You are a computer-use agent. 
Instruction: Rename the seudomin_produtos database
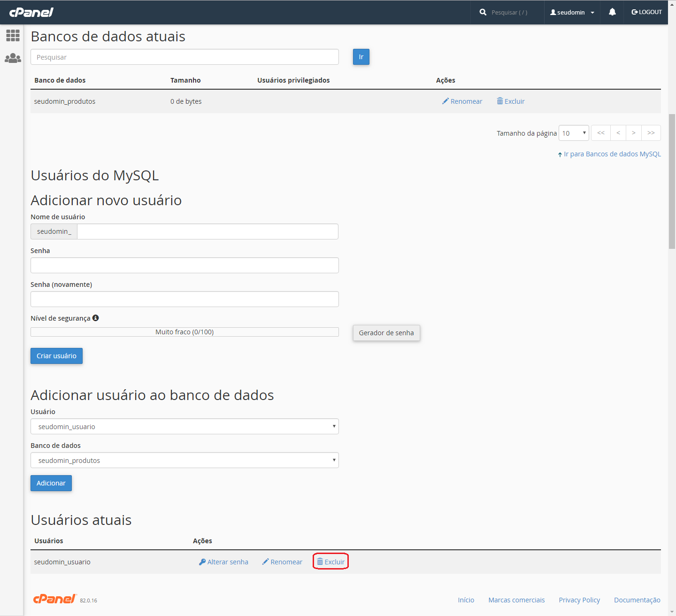pos(462,101)
